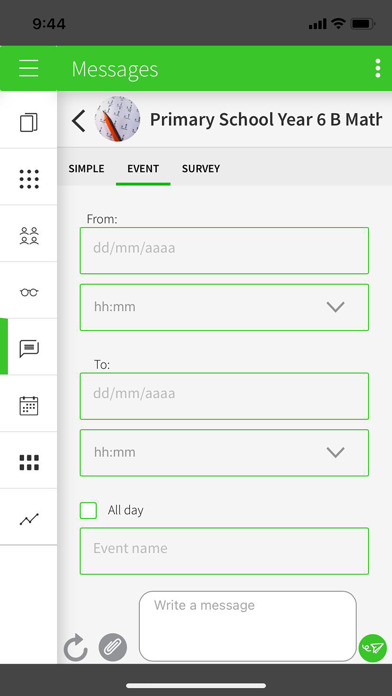Click the paperclip attachment icon

point(113,647)
